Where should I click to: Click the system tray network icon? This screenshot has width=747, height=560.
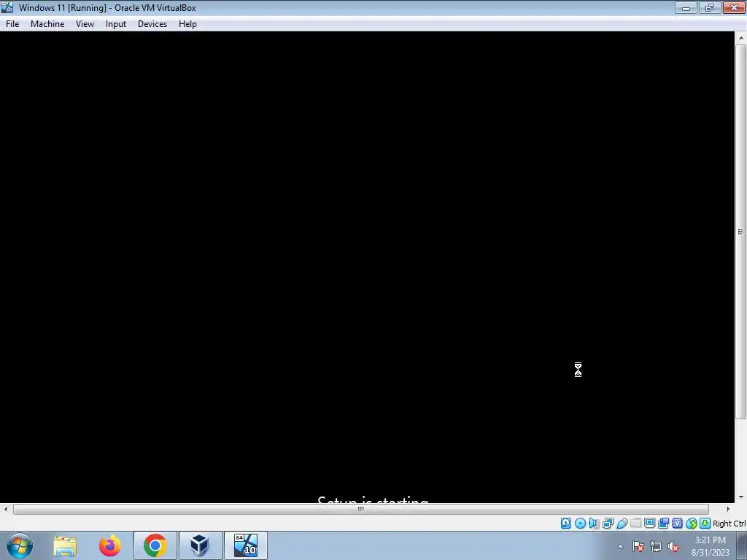[x=656, y=546]
